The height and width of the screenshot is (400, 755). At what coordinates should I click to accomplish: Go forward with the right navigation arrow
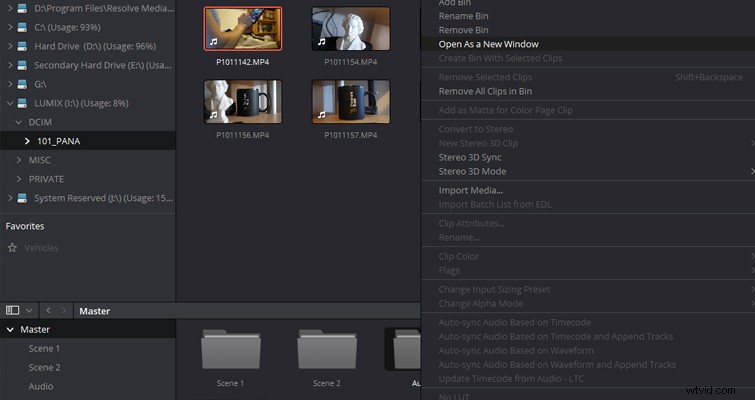pyautogui.click(x=63, y=310)
